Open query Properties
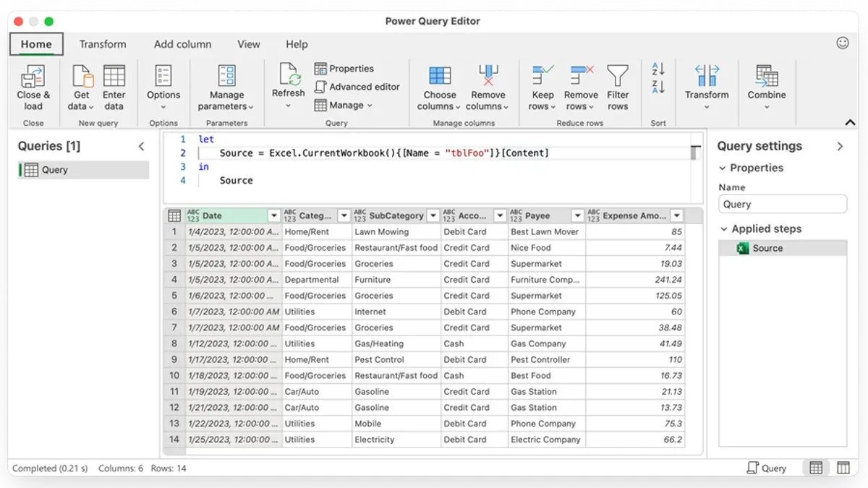The width and height of the screenshot is (868, 488). pos(344,69)
